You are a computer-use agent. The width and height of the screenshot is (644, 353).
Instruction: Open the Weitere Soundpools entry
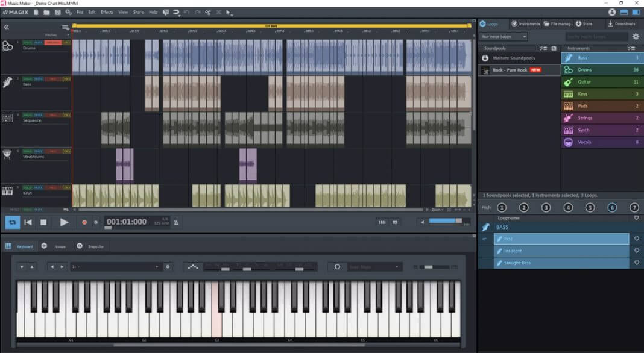[514, 58]
